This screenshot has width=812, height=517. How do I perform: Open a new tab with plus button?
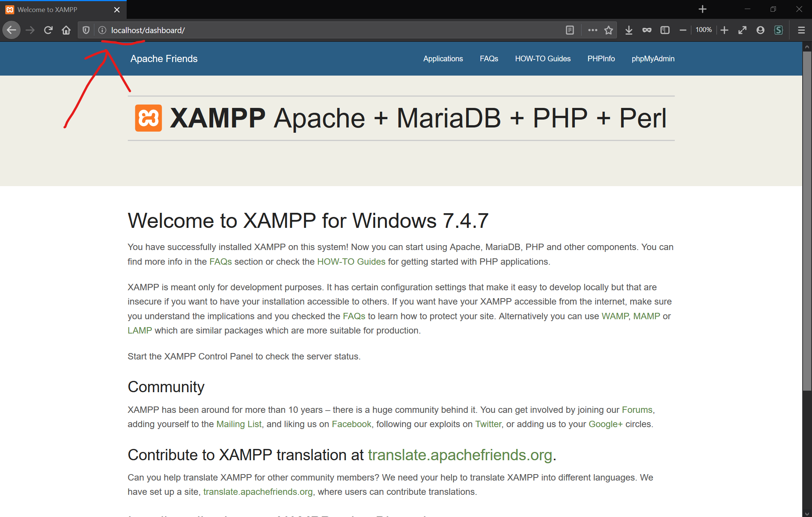pos(703,9)
